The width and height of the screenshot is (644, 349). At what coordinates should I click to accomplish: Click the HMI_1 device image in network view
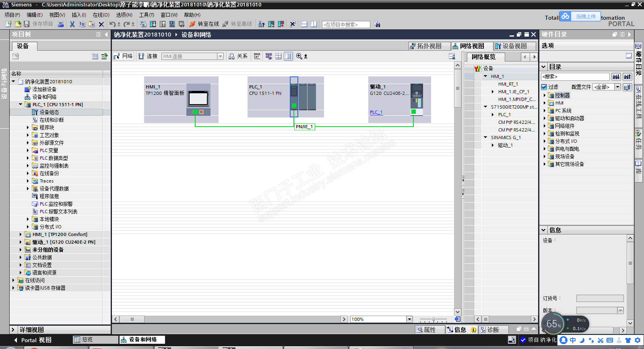tap(198, 99)
